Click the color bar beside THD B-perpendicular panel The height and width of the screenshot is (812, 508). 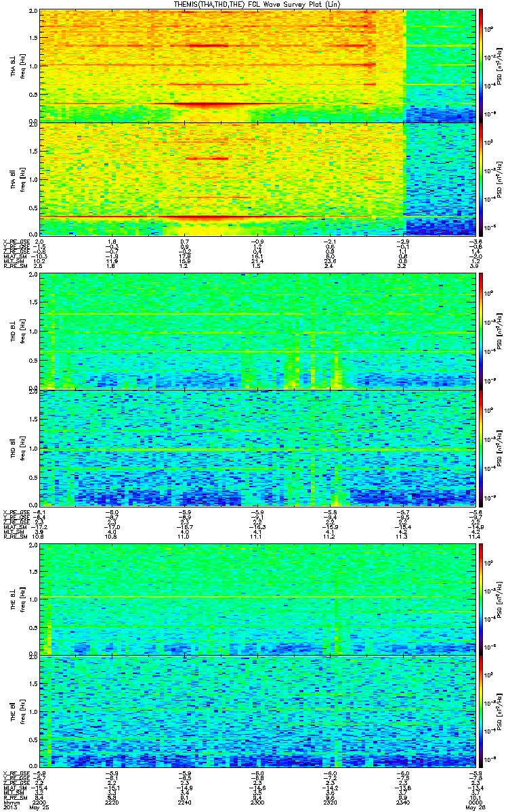481,331
